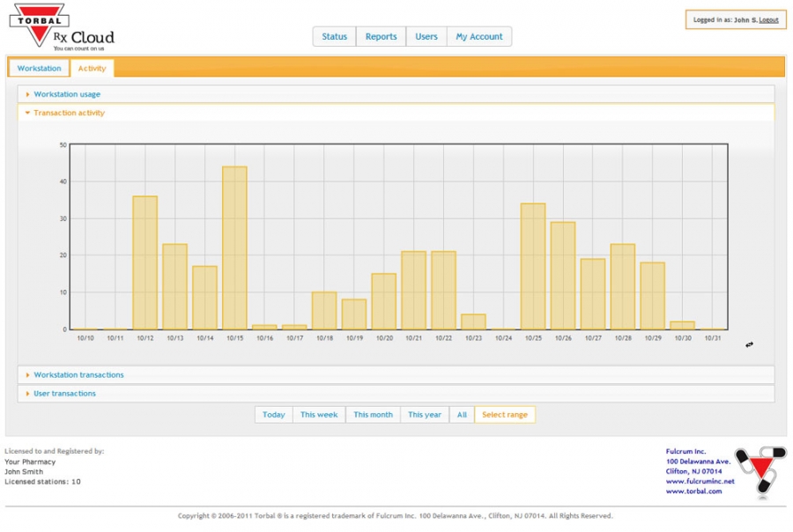Open the Status menu
Screen dimensions: 793x532
tap(334, 36)
